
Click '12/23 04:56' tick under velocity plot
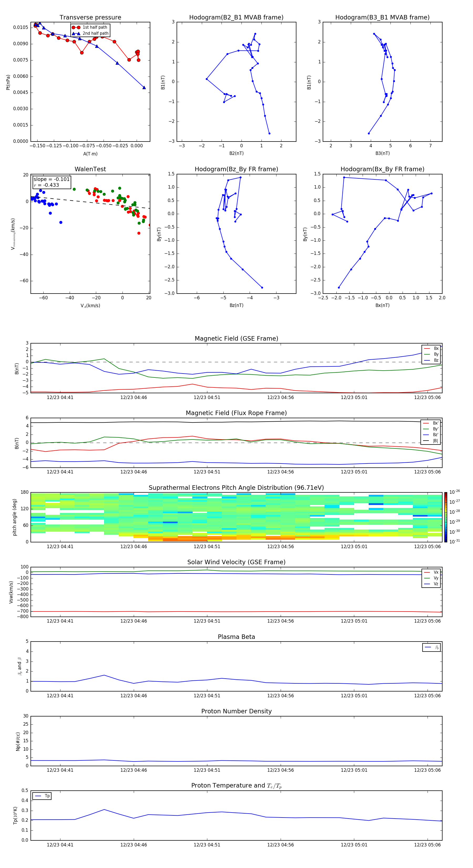click(x=280, y=621)
